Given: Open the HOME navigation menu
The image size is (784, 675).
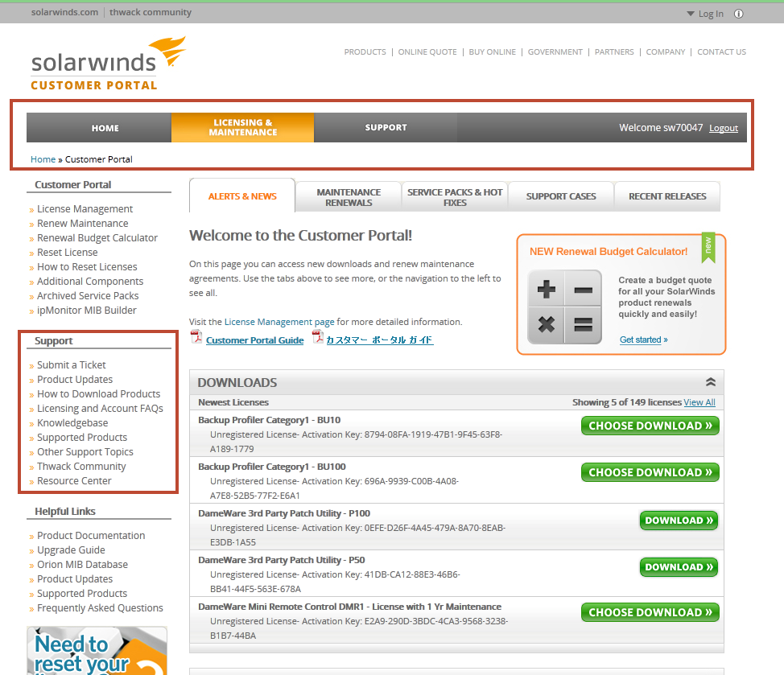Looking at the screenshot, I should (x=105, y=127).
